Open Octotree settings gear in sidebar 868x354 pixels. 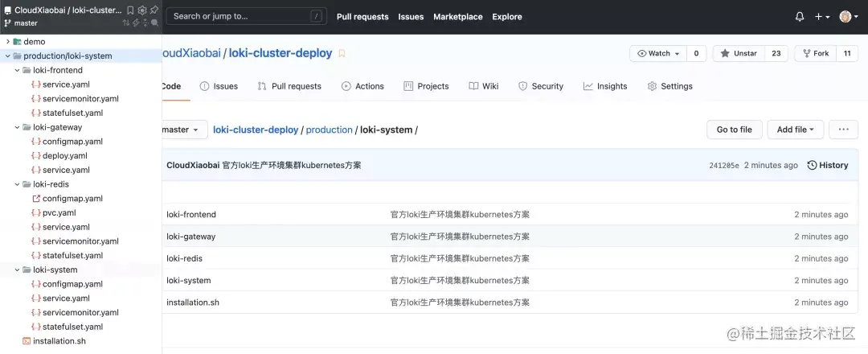pos(142,10)
